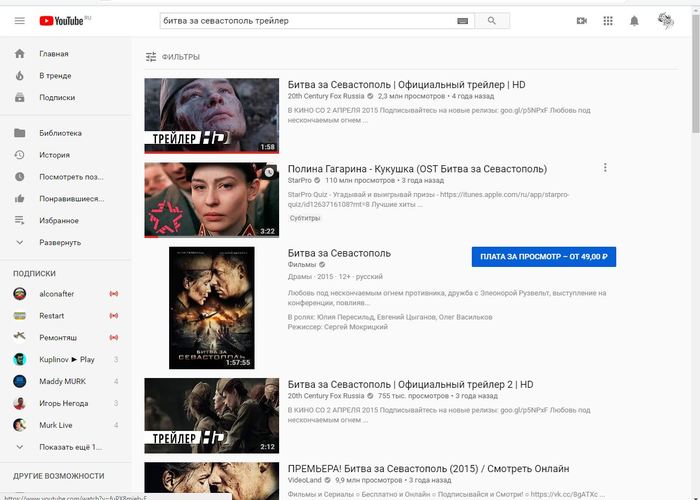Open the YouTube apps grid
700x500 pixels.
[608, 20]
